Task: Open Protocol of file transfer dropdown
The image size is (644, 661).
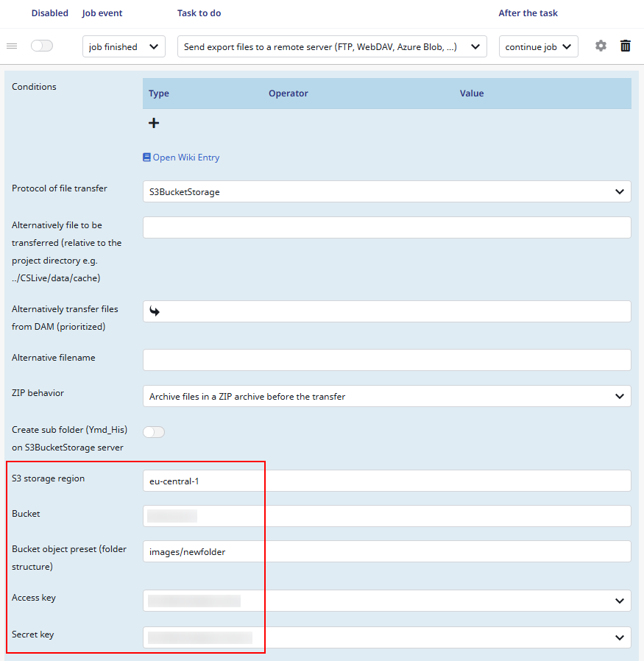Action: 386,192
